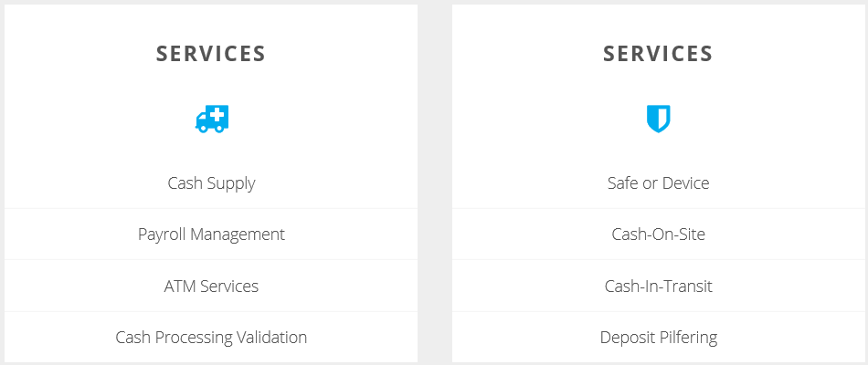Select the left card's SERVICES heading
Viewport: 868px width, 365px height.
click(211, 54)
